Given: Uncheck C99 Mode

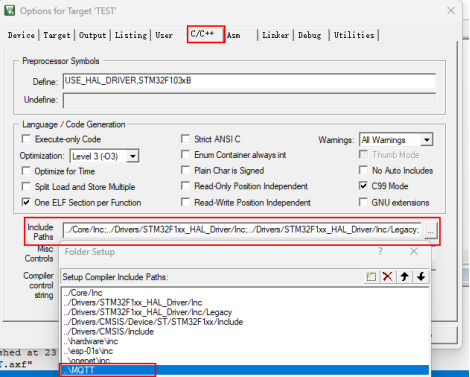Looking at the screenshot, I should pyautogui.click(x=363, y=186).
